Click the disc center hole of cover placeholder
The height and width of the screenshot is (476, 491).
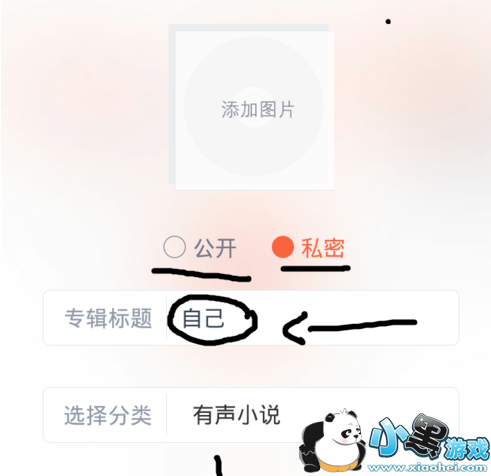[253, 107]
